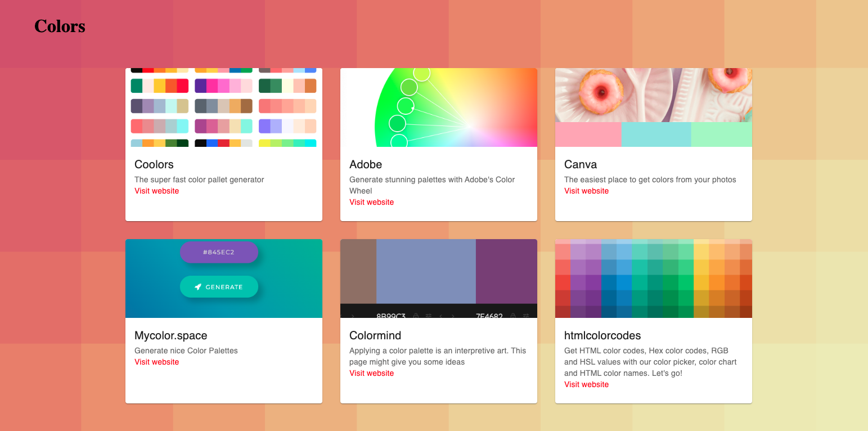Screen dimensions: 868x431
Task: Click the Coolors card title
Action: point(154,164)
